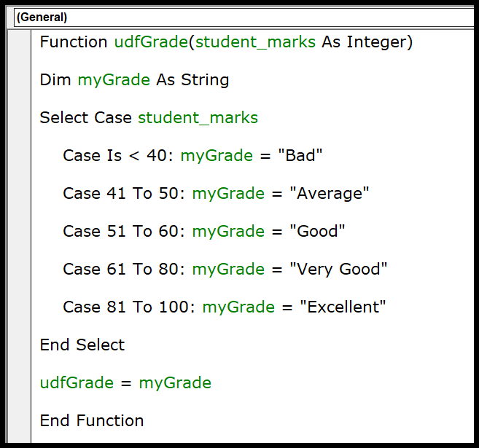Viewport: 479px width, 448px height.
Task: Click the "Average" string literal
Action: coord(330,194)
